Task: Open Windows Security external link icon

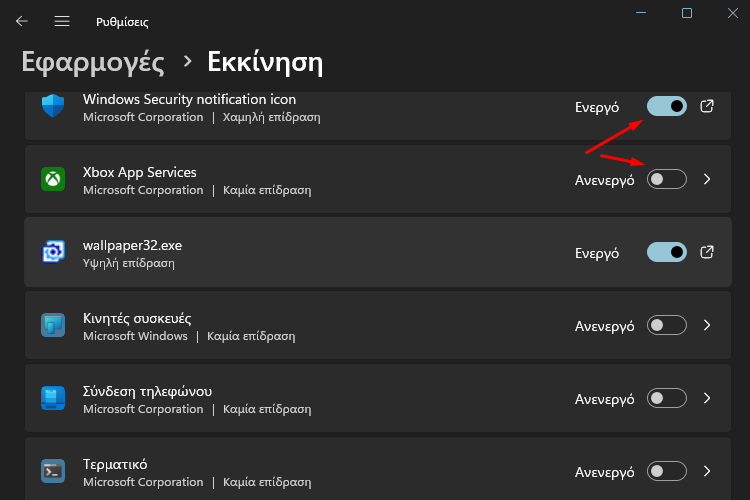Action: [706, 106]
